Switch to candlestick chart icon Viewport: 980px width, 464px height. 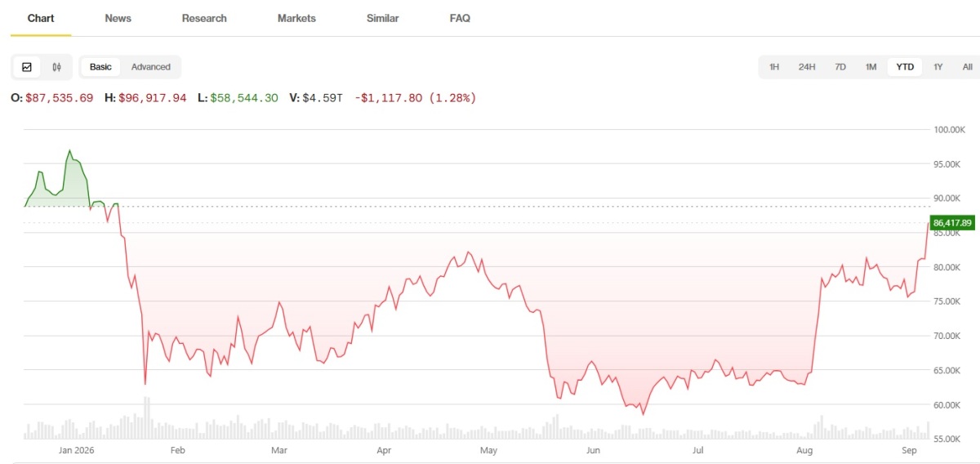tap(56, 67)
